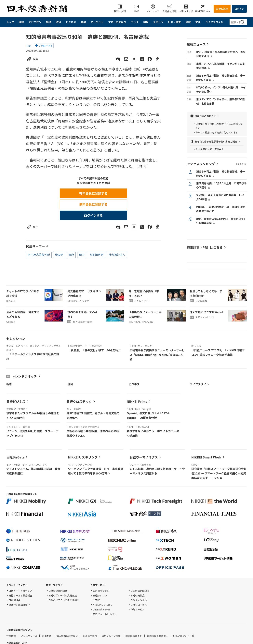Click the 記事・株 search input field
The image size is (253, 644).
coord(235,22)
